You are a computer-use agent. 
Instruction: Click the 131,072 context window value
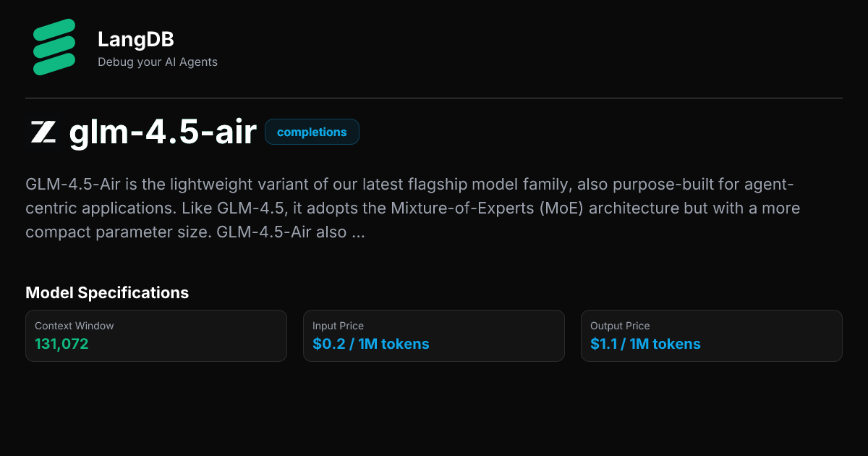click(x=61, y=345)
